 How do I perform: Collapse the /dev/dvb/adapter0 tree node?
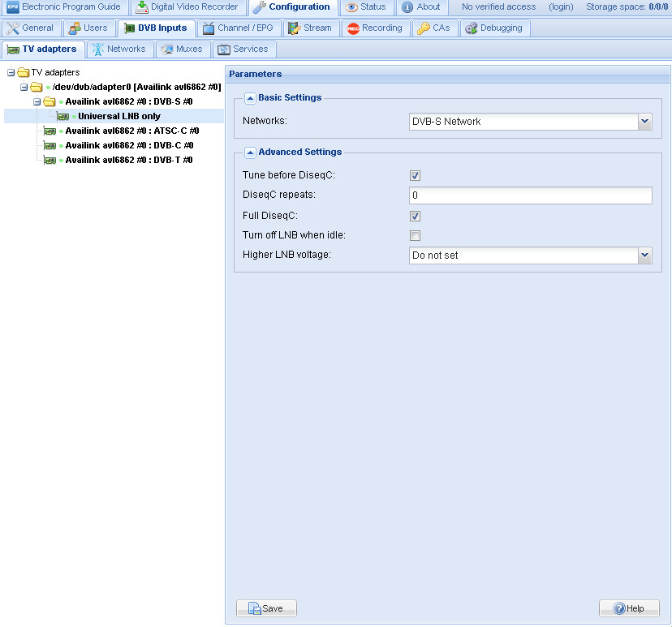24,87
